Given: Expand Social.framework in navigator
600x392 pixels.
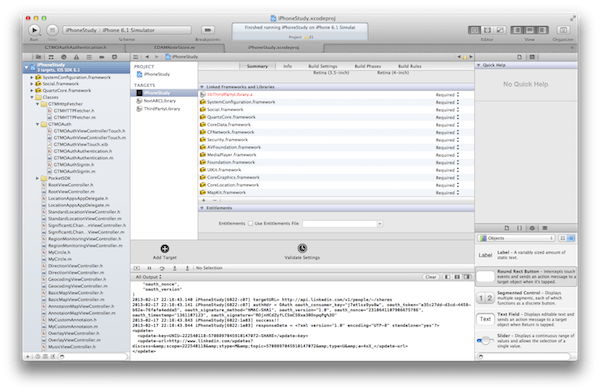Looking at the screenshot, I should (32, 84).
